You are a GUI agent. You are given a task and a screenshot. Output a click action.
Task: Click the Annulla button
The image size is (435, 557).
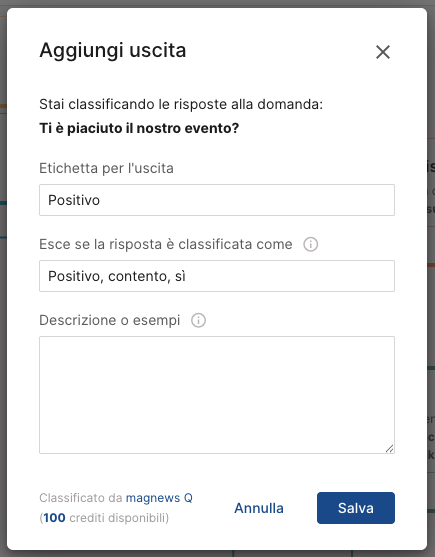click(259, 508)
